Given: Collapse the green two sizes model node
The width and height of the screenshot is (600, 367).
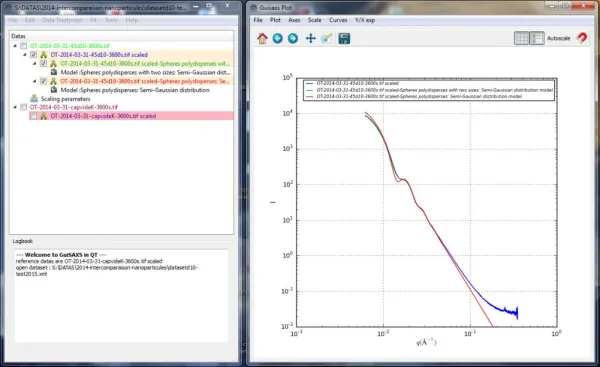Looking at the screenshot, I should (35, 64).
